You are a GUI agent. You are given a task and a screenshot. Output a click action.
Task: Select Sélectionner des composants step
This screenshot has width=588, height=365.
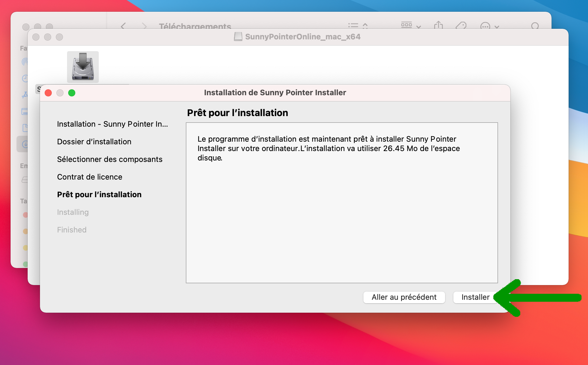point(109,159)
